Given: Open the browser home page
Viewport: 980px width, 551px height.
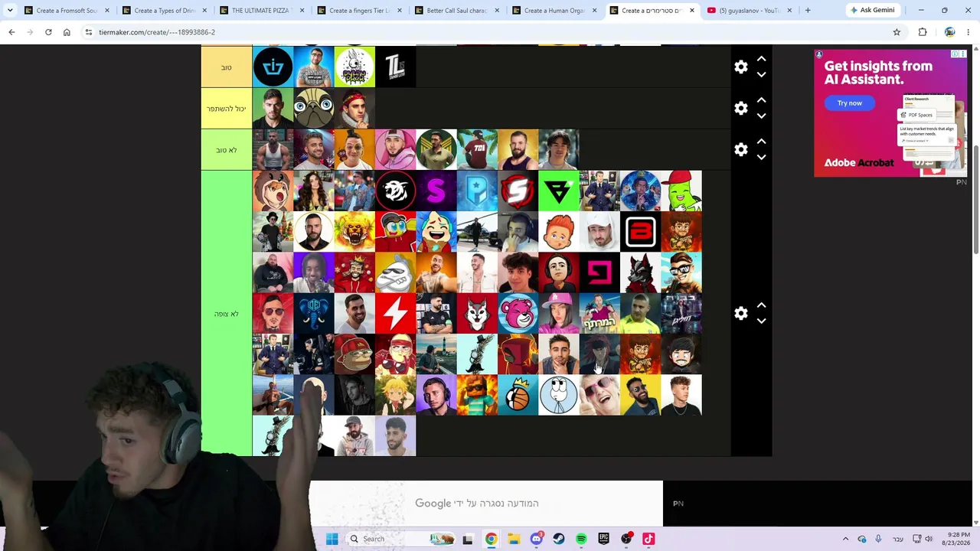Looking at the screenshot, I should click(67, 32).
